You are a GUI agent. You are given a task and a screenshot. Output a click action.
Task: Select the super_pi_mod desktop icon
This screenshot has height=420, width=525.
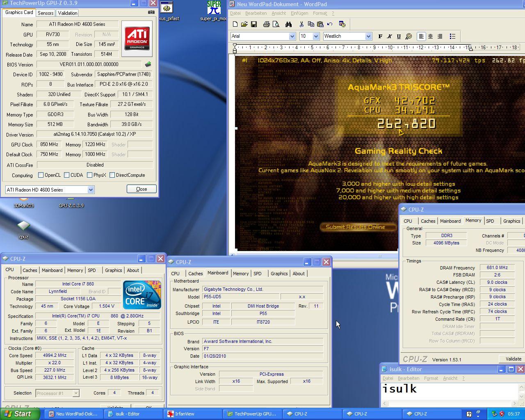[214, 11]
